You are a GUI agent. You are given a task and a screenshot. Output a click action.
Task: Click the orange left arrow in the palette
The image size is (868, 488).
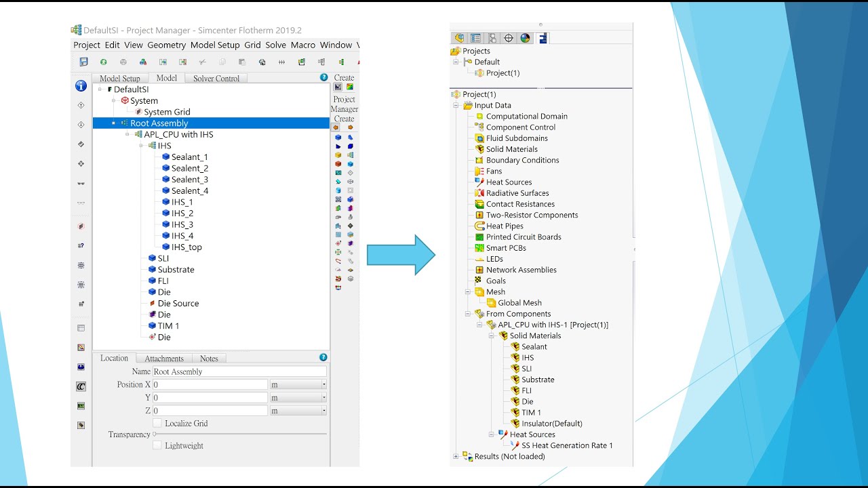[336, 127]
